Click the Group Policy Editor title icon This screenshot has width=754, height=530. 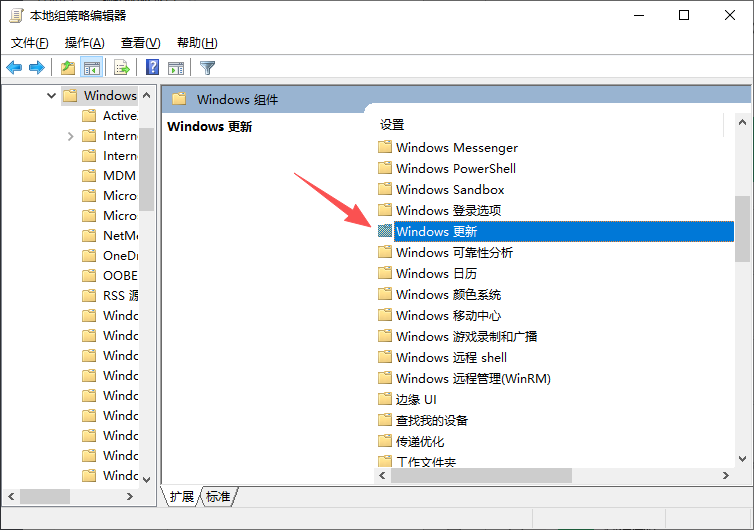point(16,15)
